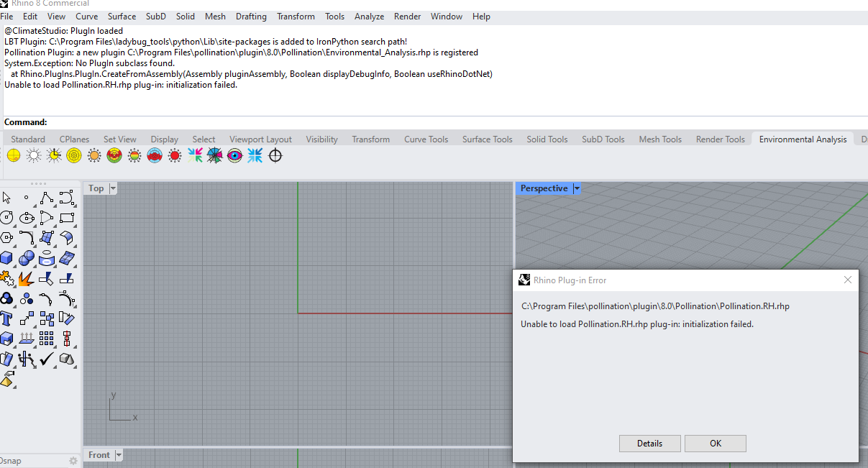Select the Circle tool
This screenshot has width=868, height=468.
click(6, 217)
